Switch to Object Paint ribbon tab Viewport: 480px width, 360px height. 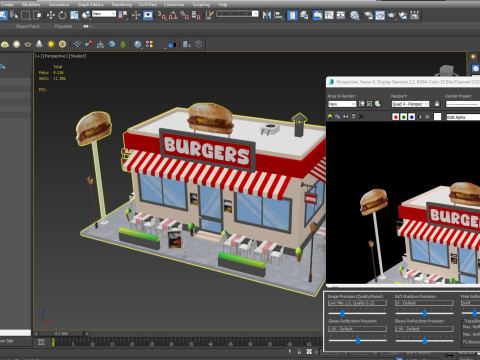click(27, 26)
